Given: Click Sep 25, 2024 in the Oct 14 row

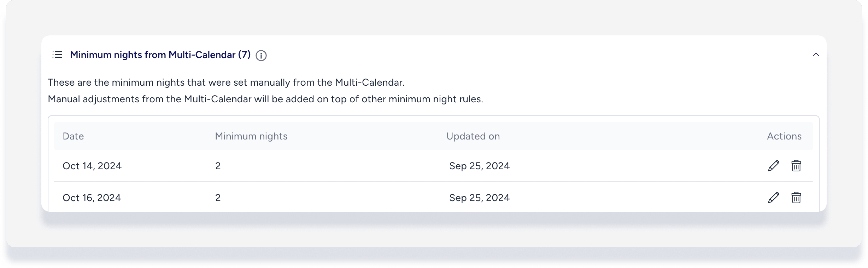Looking at the screenshot, I should coord(479,166).
